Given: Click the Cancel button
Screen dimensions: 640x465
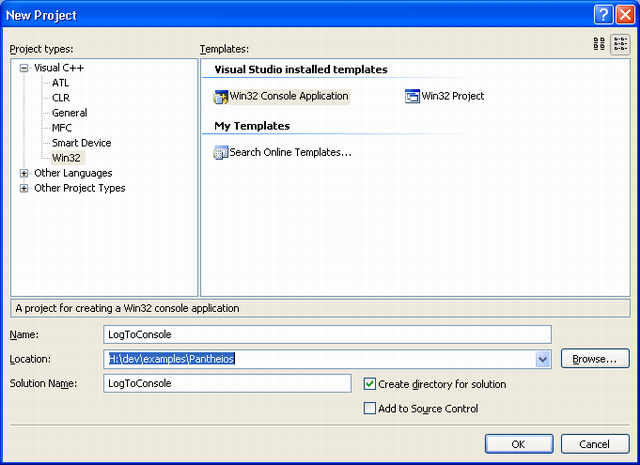Looking at the screenshot, I should [x=595, y=444].
